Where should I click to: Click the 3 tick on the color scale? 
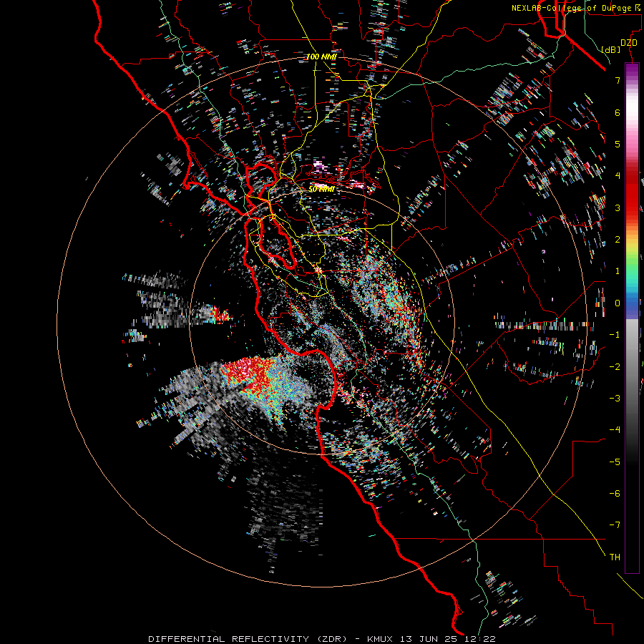coord(618,208)
